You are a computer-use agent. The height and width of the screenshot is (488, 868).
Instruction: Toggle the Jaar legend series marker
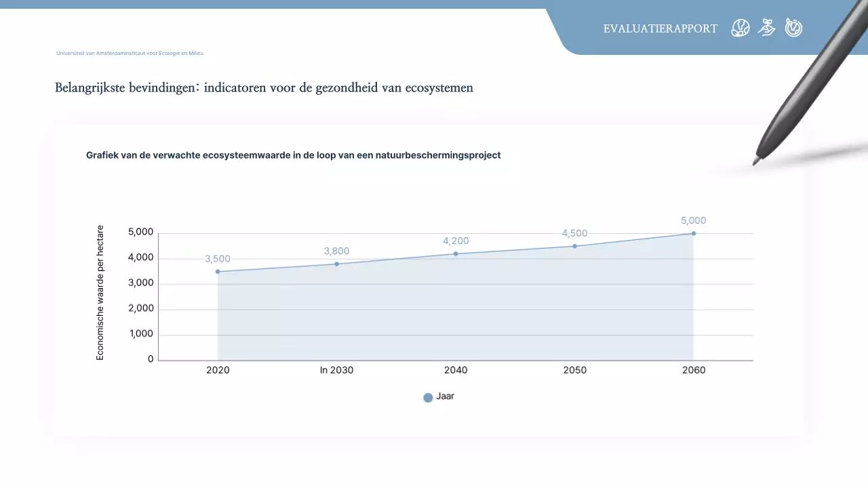pos(428,398)
